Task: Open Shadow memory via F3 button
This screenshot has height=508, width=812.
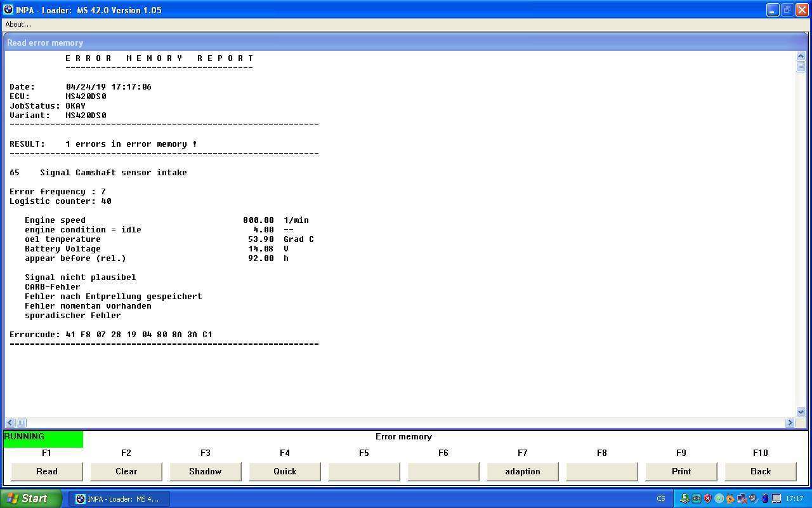Action: pyautogui.click(x=206, y=471)
